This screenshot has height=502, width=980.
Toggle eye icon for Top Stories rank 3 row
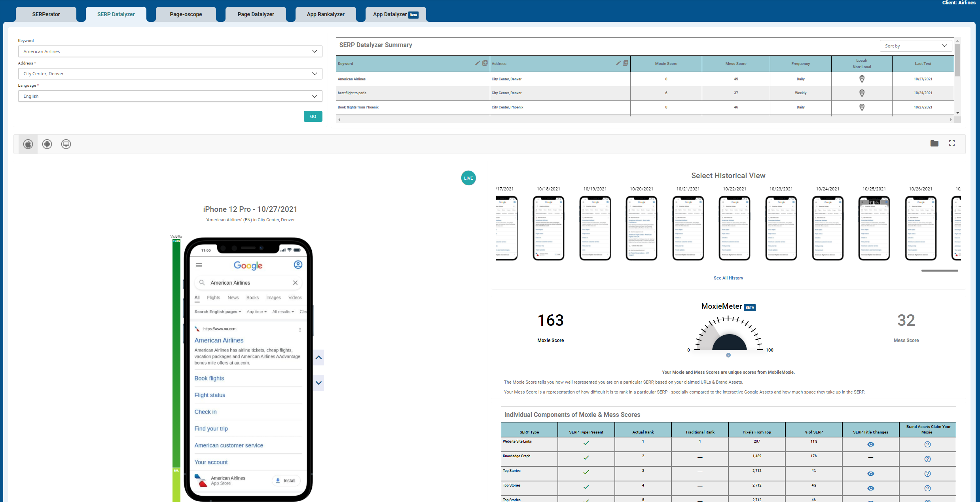click(871, 474)
